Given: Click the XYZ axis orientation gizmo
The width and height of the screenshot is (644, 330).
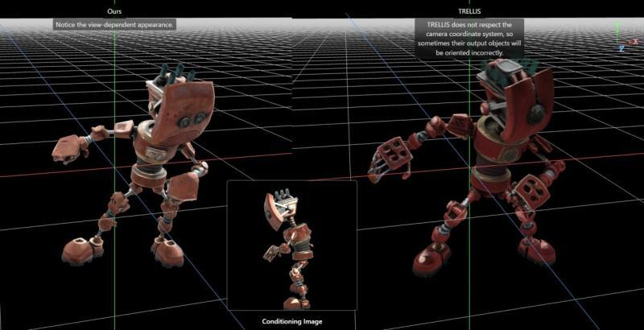Looking at the screenshot, I should click(625, 37).
